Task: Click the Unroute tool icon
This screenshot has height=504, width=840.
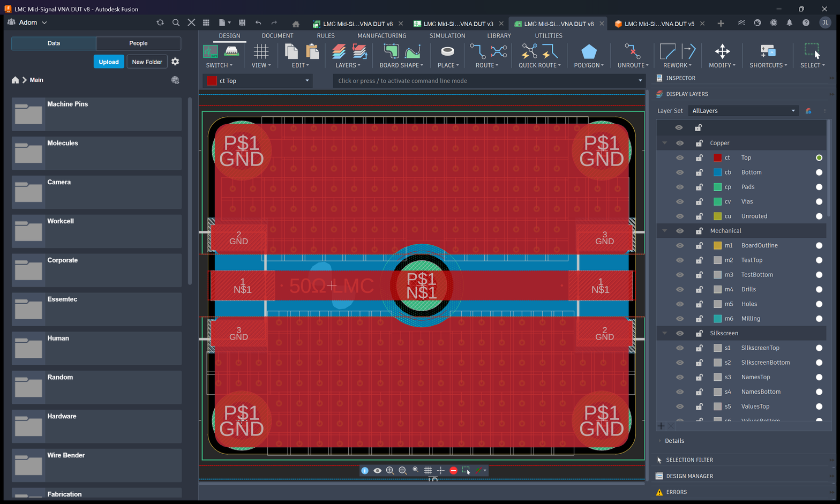Action: pyautogui.click(x=633, y=52)
